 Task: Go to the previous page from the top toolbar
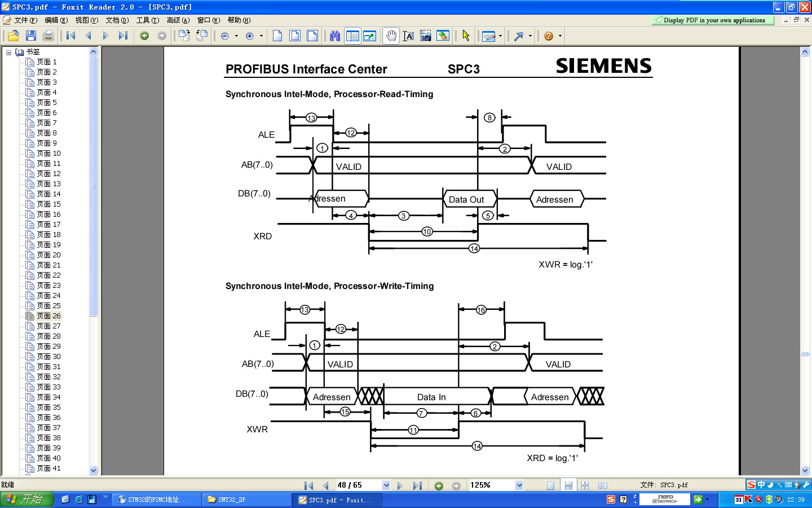(x=89, y=36)
